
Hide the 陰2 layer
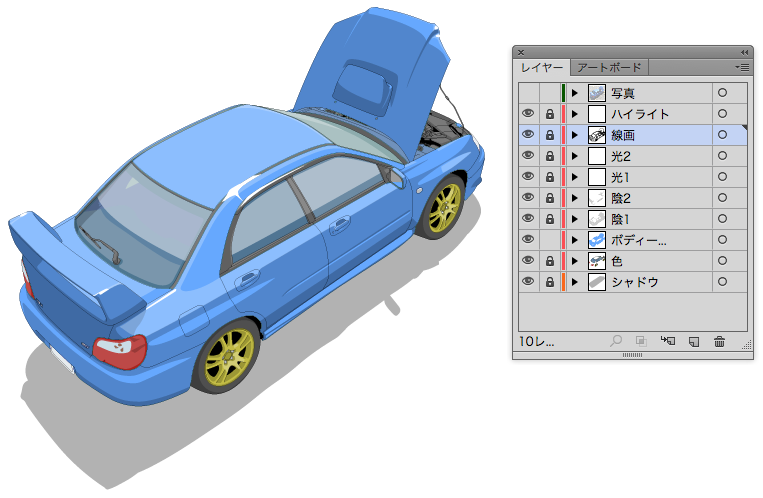[x=528, y=197]
